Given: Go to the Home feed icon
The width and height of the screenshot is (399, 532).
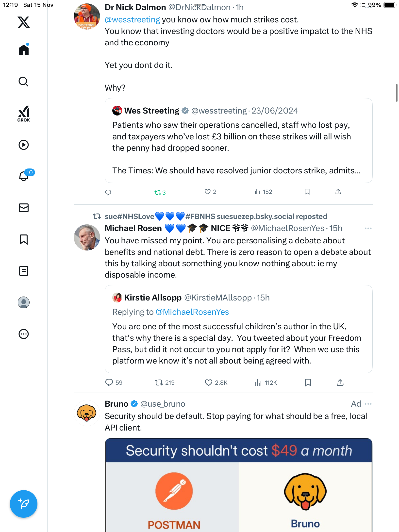Looking at the screenshot, I should point(24,50).
